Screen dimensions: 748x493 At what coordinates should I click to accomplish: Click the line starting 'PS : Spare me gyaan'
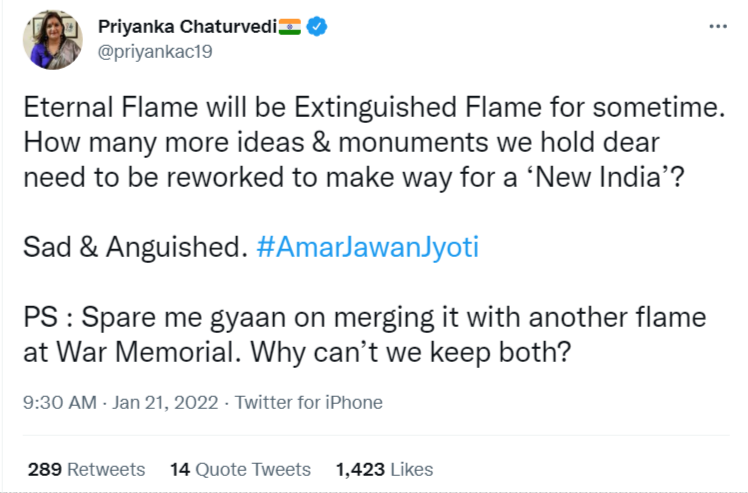364,318
